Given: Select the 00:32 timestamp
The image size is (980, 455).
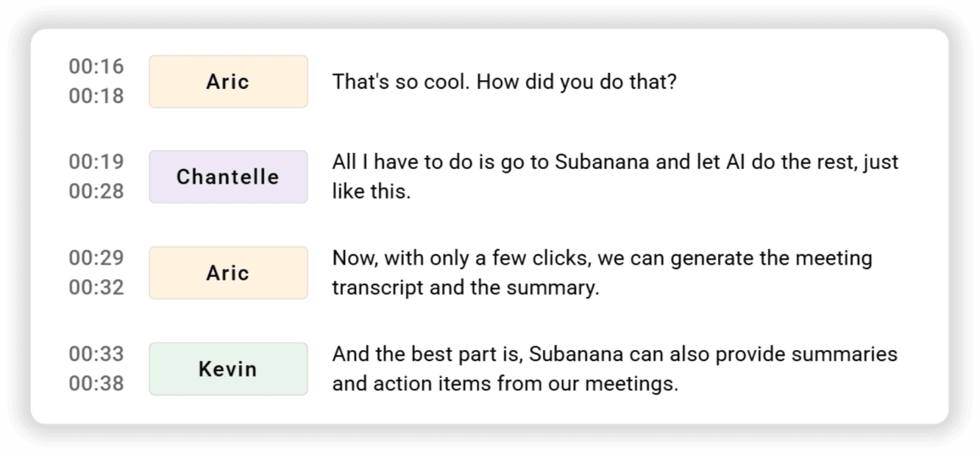Looking at the screenshot, I should pyautogui.click(x=96, y=287).
